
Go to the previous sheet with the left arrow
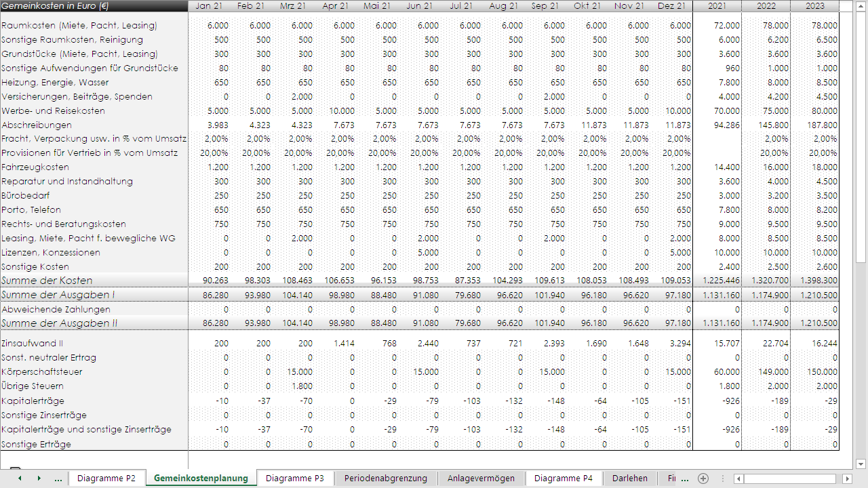coord(20,479)
